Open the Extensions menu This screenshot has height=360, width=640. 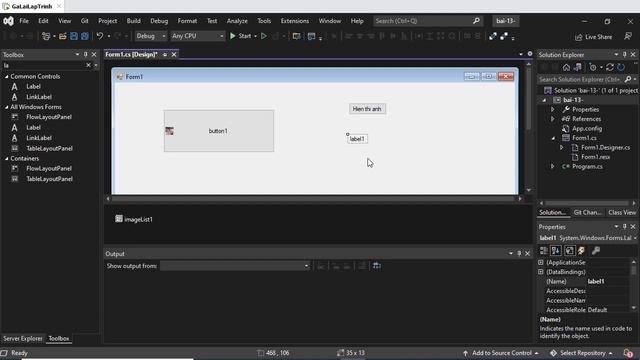pos(295,21)
